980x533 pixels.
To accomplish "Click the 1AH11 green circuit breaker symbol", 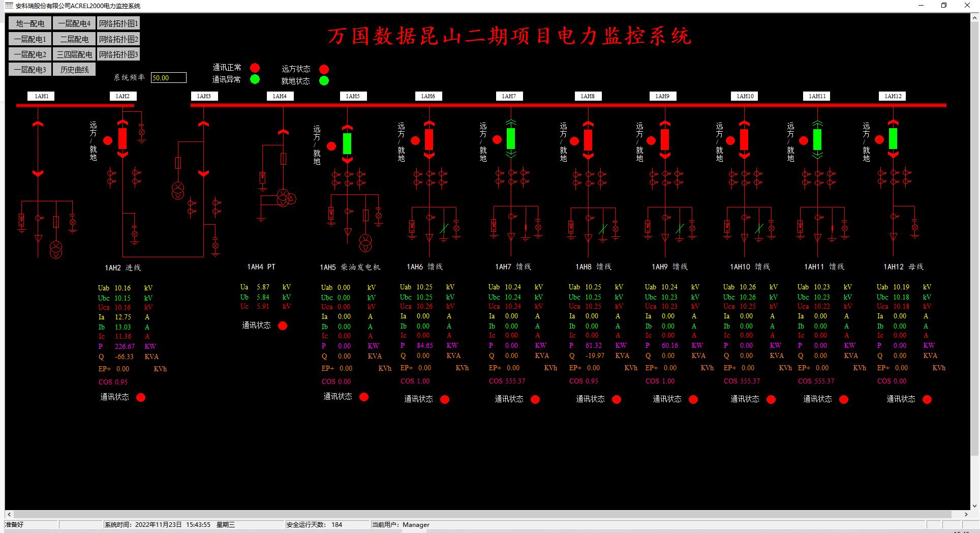I will (817, 139).
